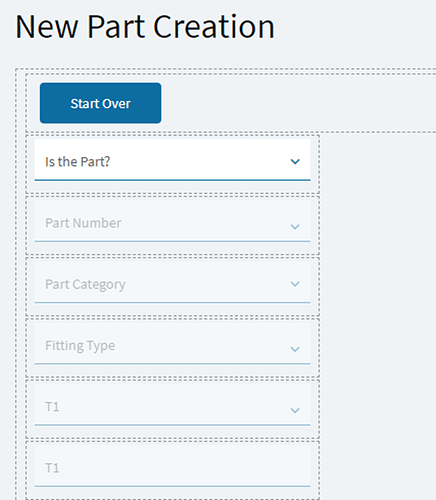Click the Start Over button
Viewport: 436px width, 500px height.
pos(100,103)
